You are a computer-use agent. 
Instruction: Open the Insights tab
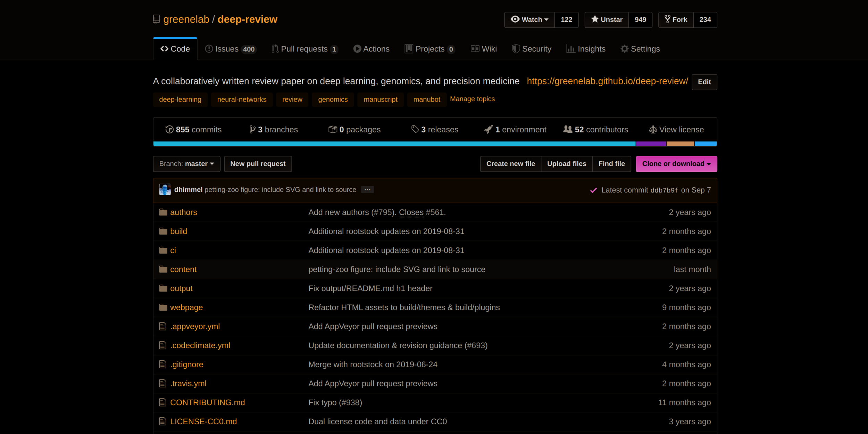click(586, 49)
